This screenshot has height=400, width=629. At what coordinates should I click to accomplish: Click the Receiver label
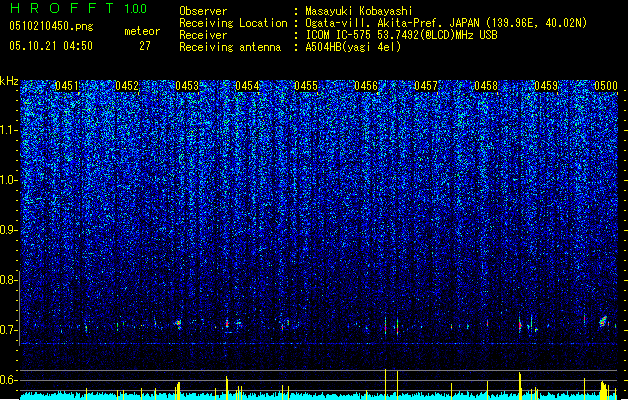click(203, 35)
